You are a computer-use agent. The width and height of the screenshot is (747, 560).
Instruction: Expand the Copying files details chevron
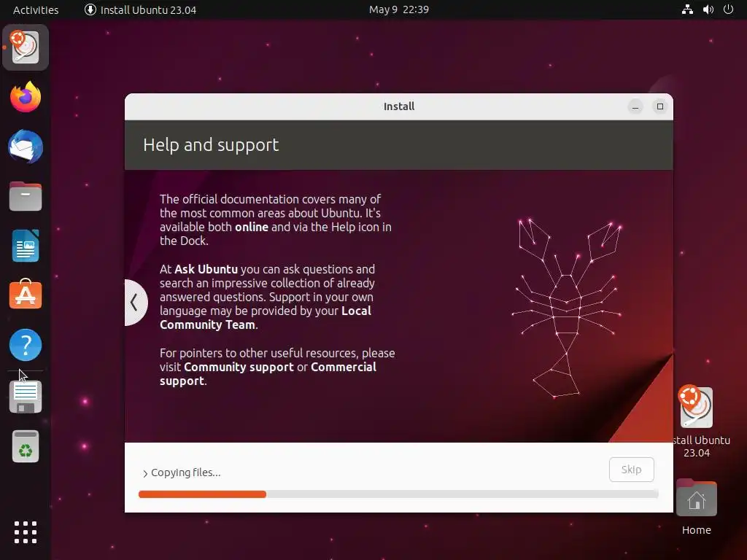(145, 473)
